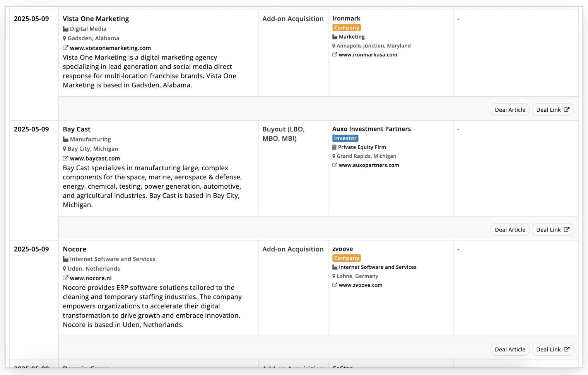Image resolution: width=588 pixels, height=375 pixels.
Task: Click the industry icon next to Digital Media
Action: click(x=65, y=29)
